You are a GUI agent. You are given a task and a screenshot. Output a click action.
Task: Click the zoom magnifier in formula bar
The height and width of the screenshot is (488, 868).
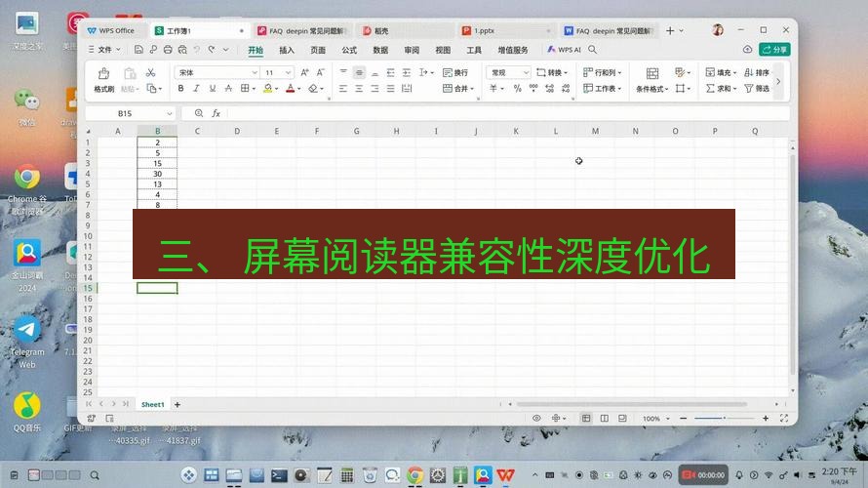(x=199, y=113)
